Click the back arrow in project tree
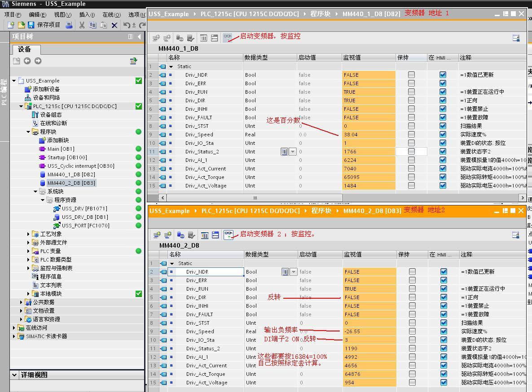This screenshot has height=392, width=532. (x=27, y=61)
